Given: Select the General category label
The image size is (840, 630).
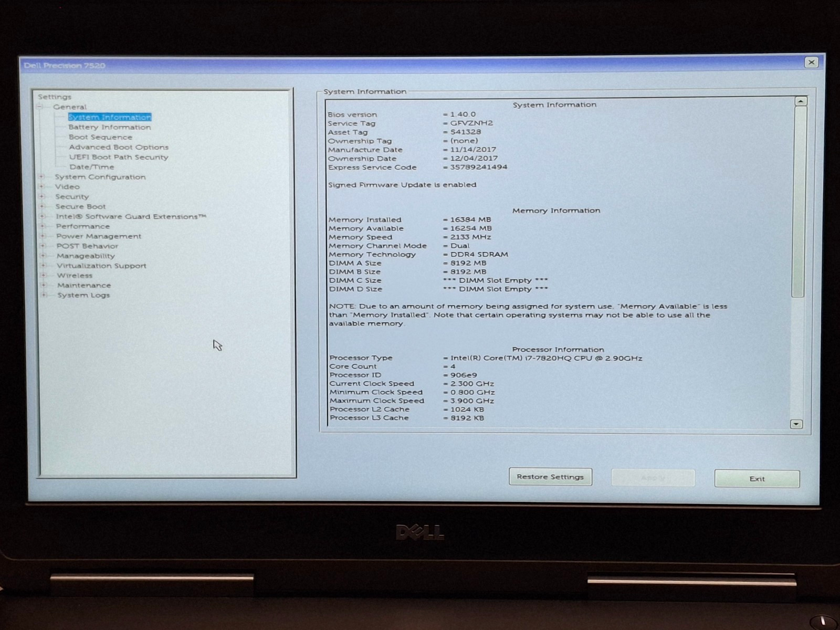Looking at the screenshot, I should tap(70, 107).
